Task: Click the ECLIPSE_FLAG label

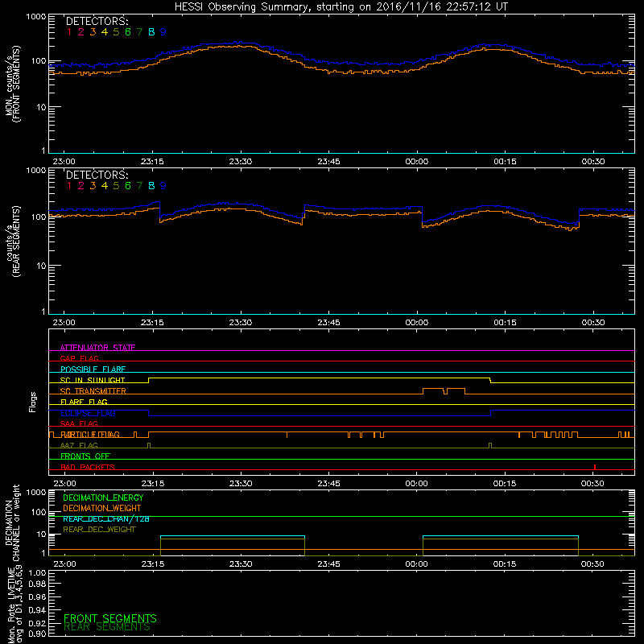Action: pyautogui.click(x=88, y=413)
